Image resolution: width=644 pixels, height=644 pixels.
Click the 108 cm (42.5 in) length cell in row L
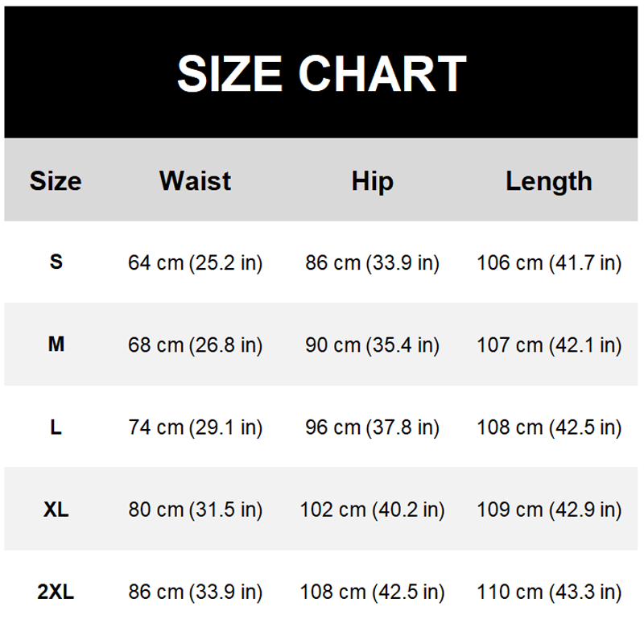click(549, 427)
